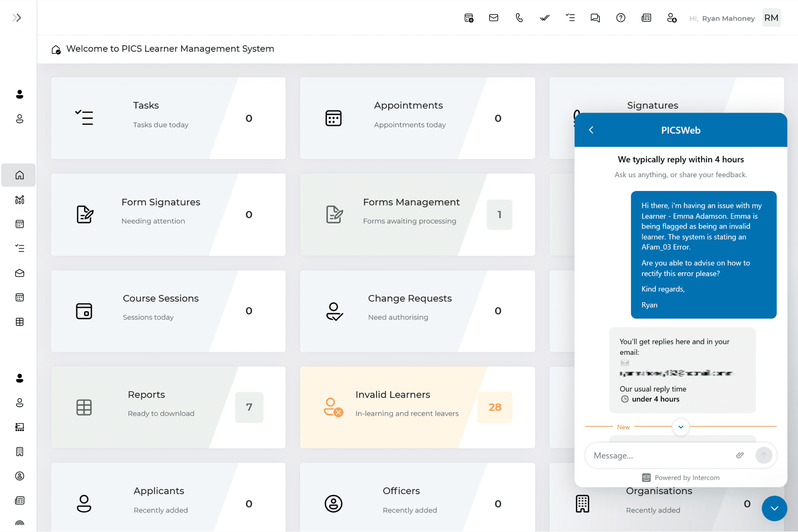Click the Message input field

[x=660, y=456]
